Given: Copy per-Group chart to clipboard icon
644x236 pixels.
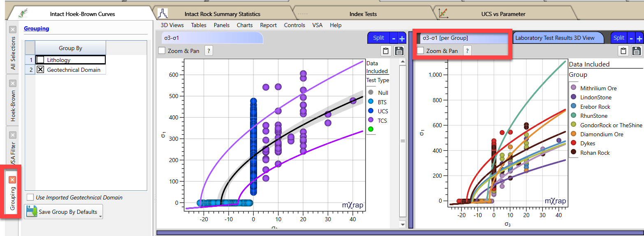Looking at the screenshot, I should 623,51.
